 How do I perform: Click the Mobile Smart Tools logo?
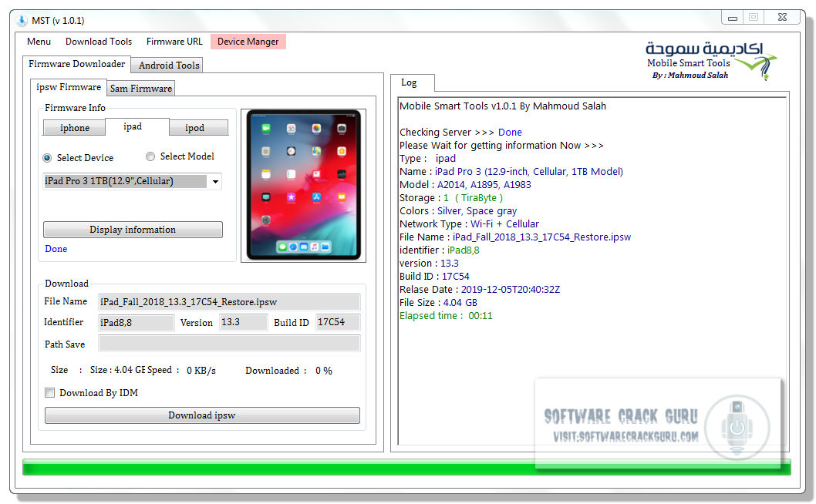[711, 60]
